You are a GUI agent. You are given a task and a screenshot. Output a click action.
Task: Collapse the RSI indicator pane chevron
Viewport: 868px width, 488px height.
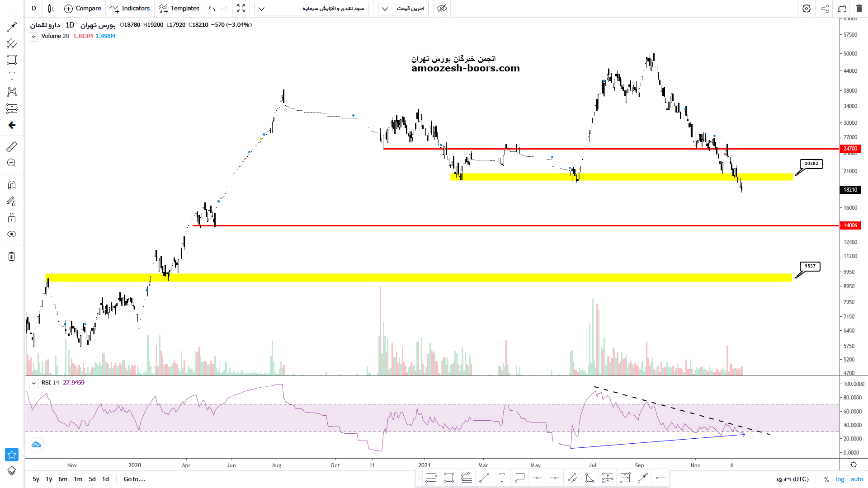tap(33, 383)
